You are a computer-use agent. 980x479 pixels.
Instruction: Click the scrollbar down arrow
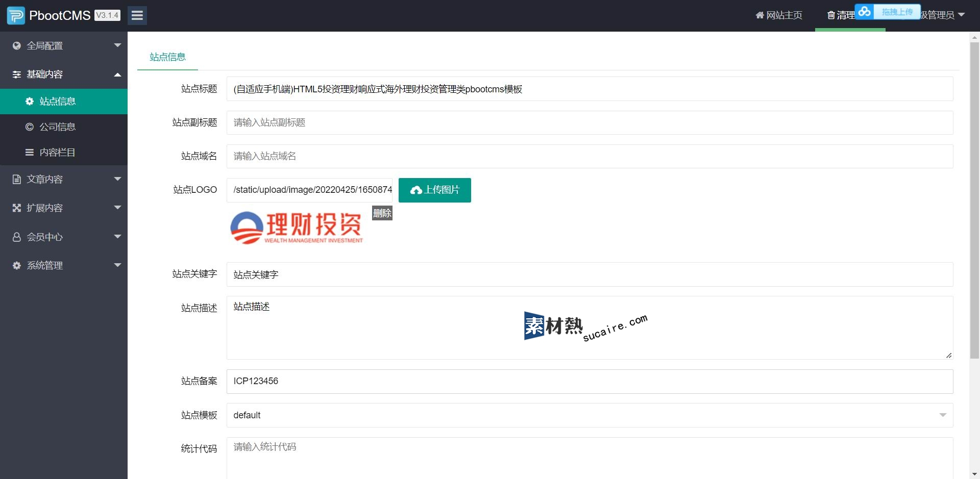pos(974,474)
